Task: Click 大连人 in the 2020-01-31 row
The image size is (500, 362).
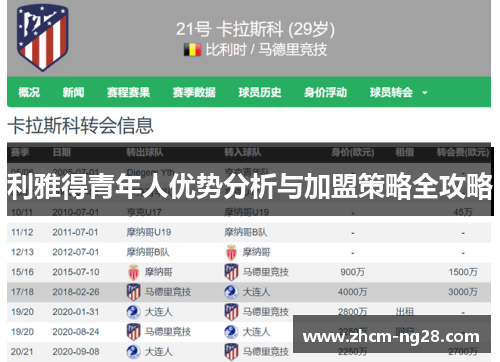Action: 158,312
